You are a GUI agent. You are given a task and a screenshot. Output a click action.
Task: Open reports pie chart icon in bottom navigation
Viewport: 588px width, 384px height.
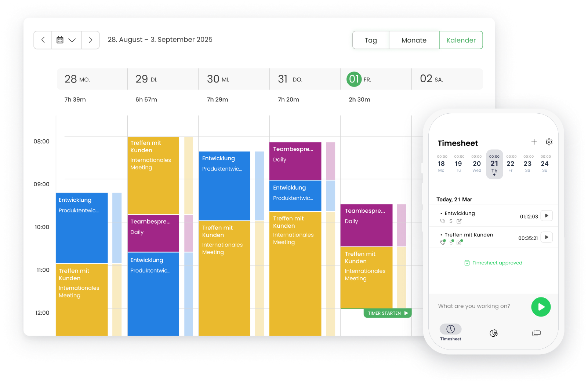pos(494,333)
